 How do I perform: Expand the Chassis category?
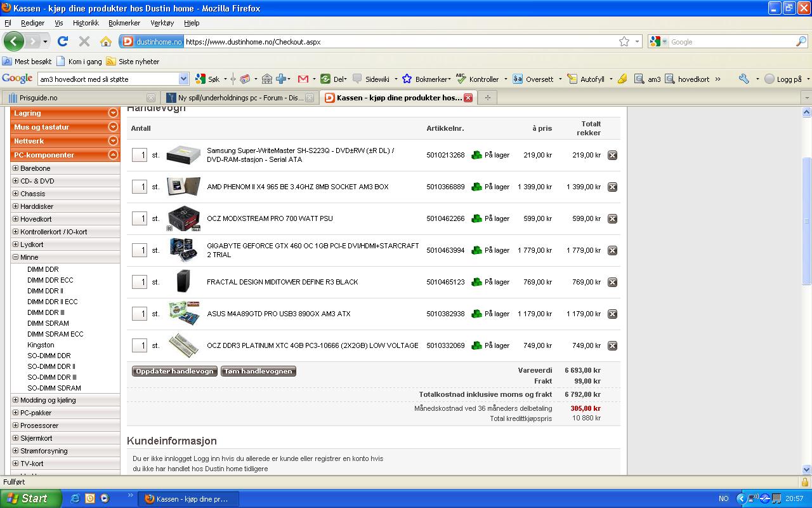point(16,194)
